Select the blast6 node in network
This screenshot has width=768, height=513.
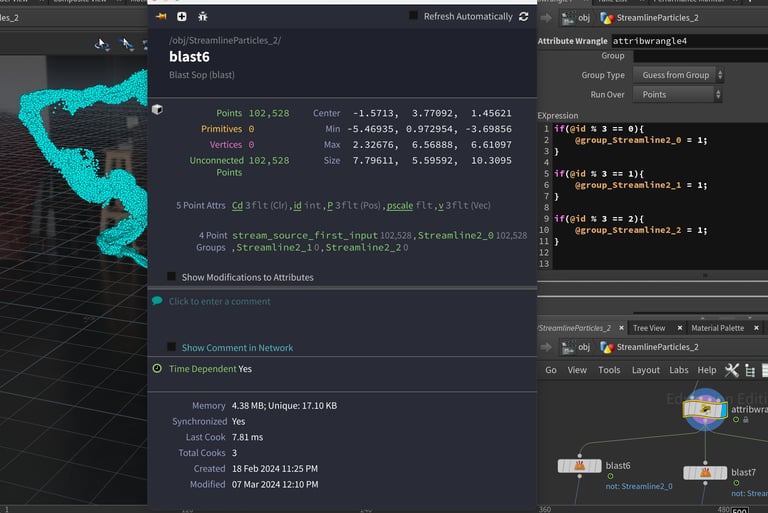[x=579, y=465]
